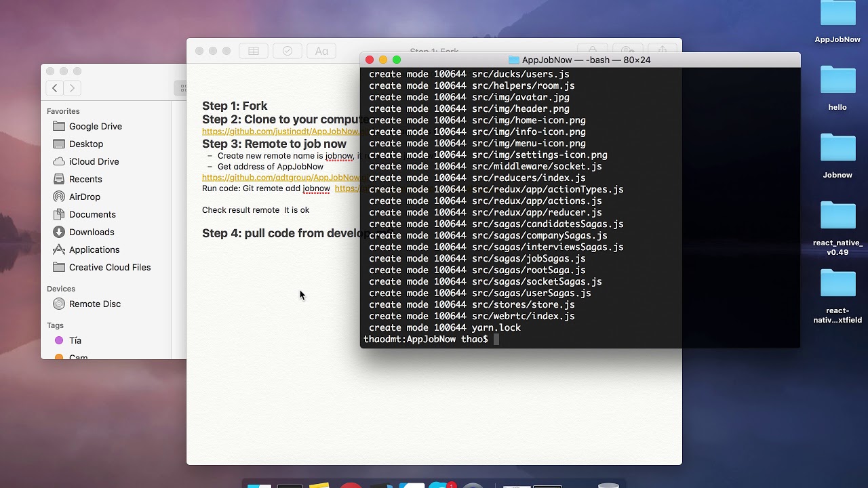
Task: Select the Jobnow folder on the desktop
Action: tap(837, 147)
